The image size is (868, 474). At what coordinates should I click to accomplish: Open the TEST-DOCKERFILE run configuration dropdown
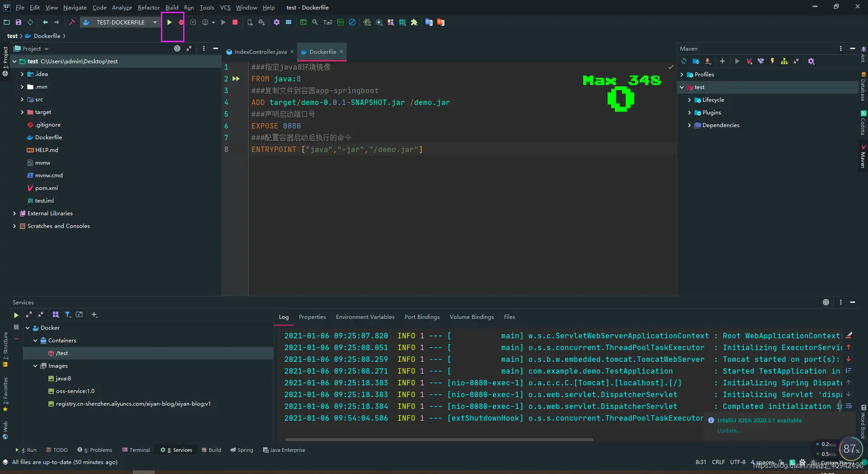(155, 22)
